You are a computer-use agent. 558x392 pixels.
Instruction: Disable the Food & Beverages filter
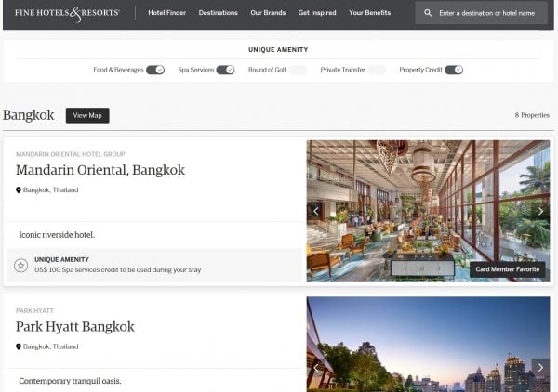click(155, 70)
